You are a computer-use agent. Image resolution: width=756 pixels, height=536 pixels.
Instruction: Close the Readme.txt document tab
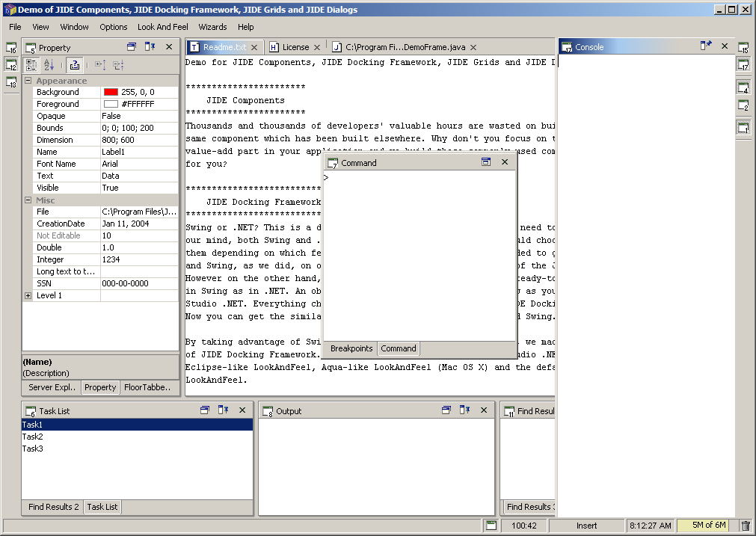[x=254, y=47]
